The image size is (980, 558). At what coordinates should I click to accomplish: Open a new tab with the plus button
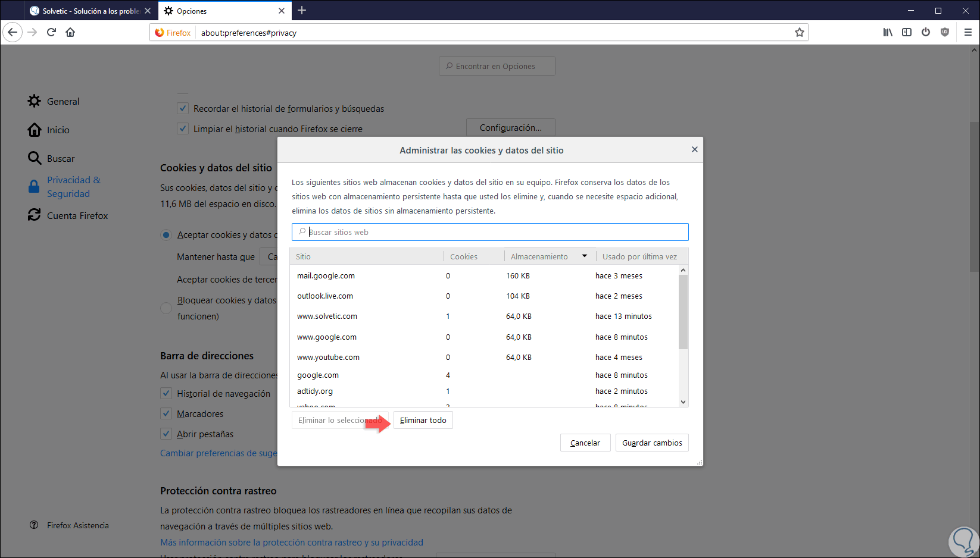pyautogui.click(x=302, y=10)
